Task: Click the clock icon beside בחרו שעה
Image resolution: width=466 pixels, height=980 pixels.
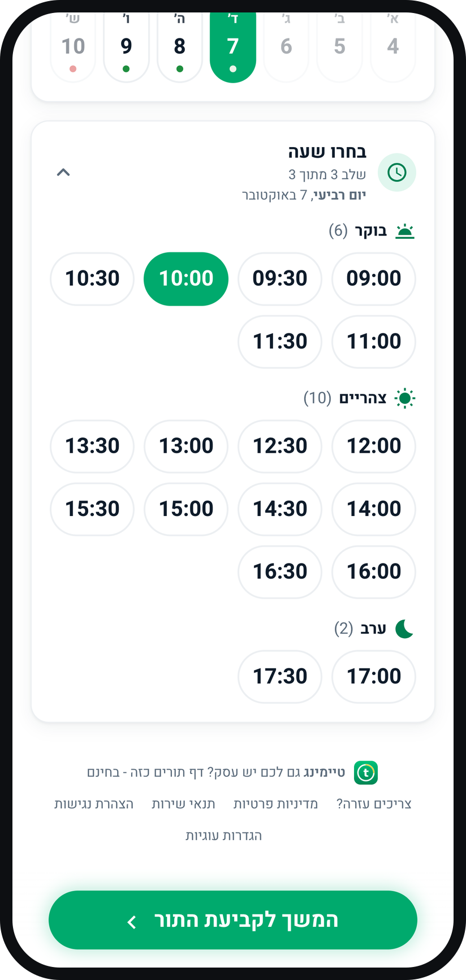Action: [x=397, y=173]
